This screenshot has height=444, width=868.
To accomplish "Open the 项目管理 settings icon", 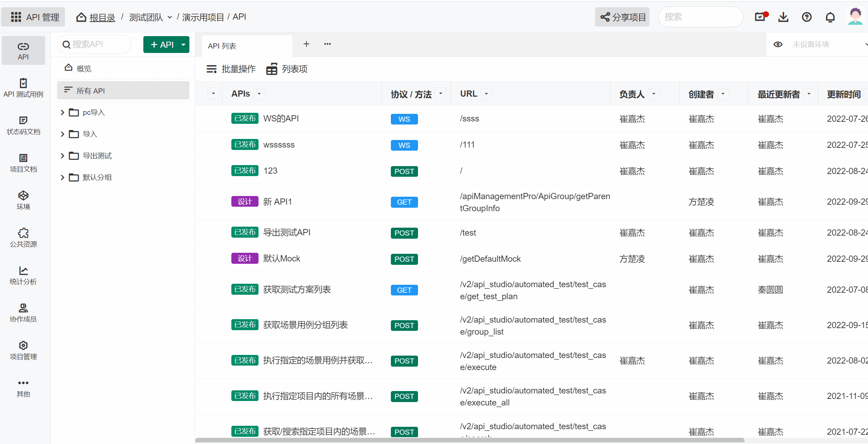I will [x=23, y=350].
